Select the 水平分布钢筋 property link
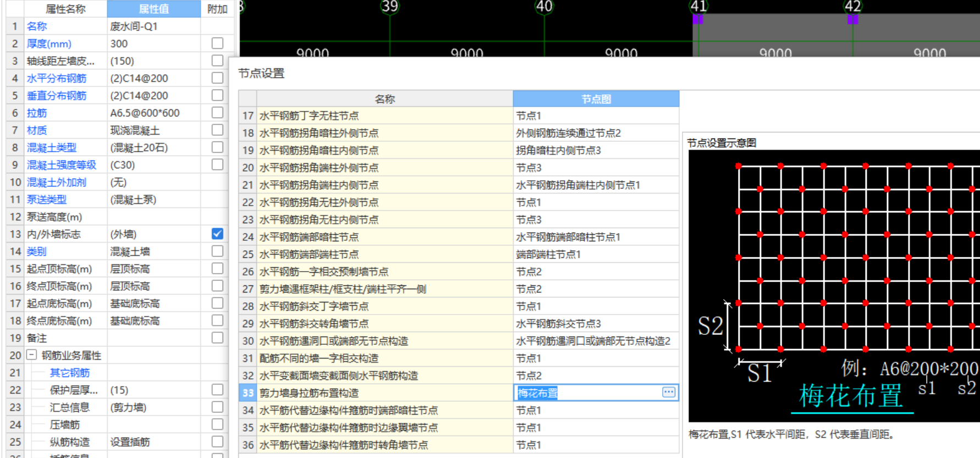 pyautogui.click(x=57, y=78)
